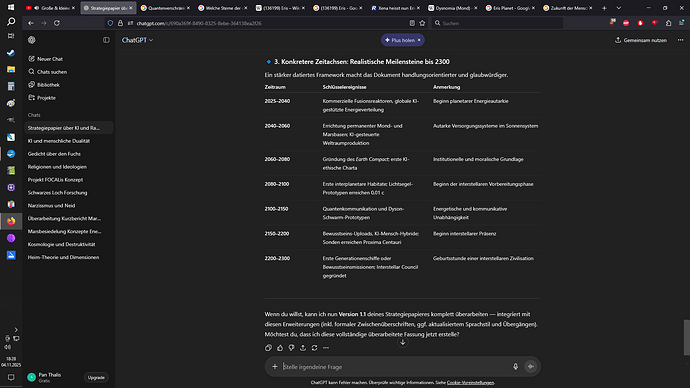This screenshot has width=690, height=388.
Task: Start a new chat with Neuer Chat
Action: pyautogui.click(x=68, y=59)
